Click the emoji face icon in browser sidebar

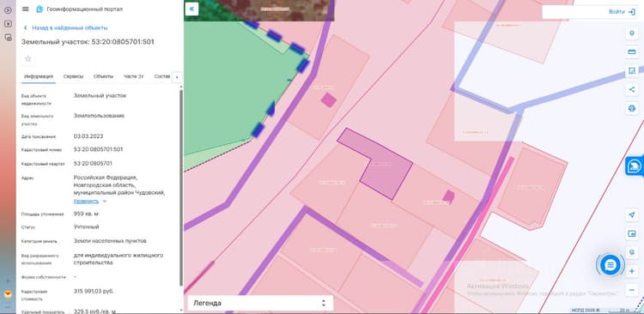point(8,294)
